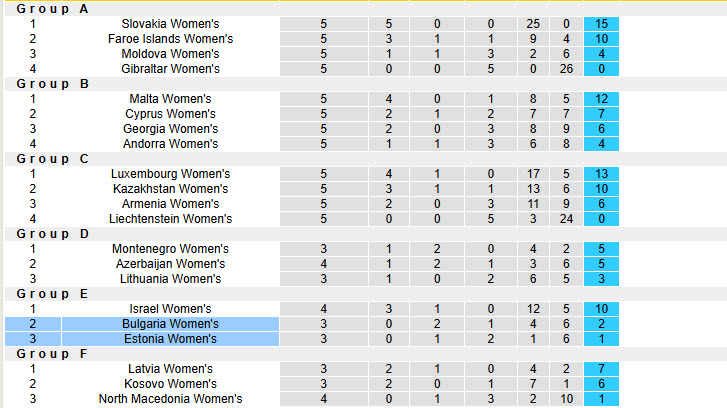This screenshot has height=408, width=727.
Task: Click Kazakhstan Women's team name
Action: pos(170,189)
